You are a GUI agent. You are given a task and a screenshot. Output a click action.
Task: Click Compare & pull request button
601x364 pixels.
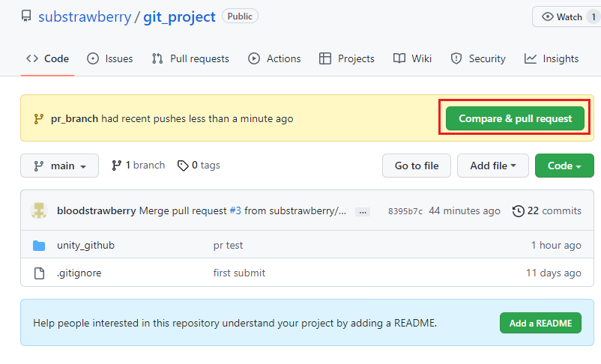(515, 118)
